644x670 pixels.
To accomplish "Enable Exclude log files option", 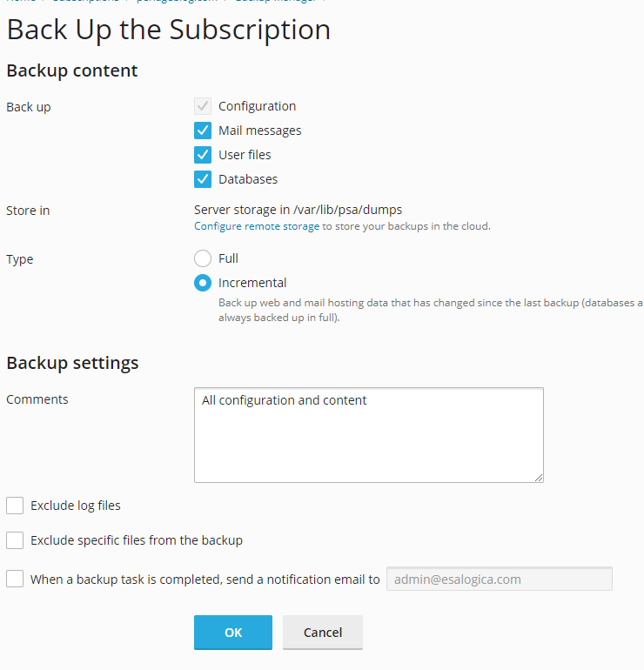I will pyautogui.click(x=15, y=506).
